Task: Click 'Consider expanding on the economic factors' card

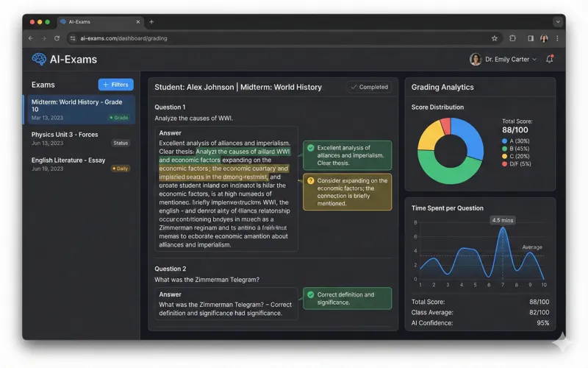Action: coord(347,192)
